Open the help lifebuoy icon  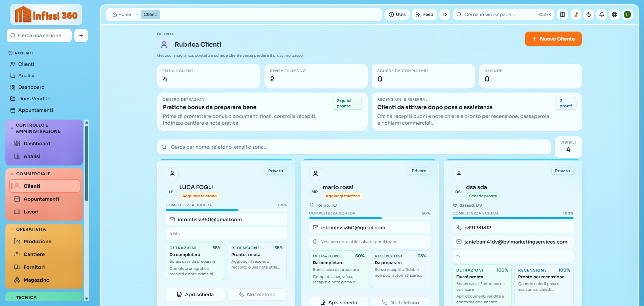pos(615,15)
